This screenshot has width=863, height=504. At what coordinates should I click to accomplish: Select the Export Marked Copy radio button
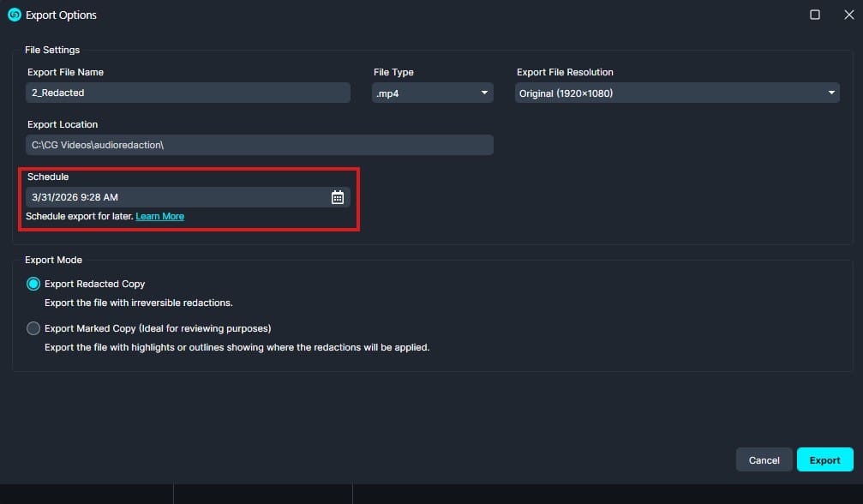[x=33, y=328]
